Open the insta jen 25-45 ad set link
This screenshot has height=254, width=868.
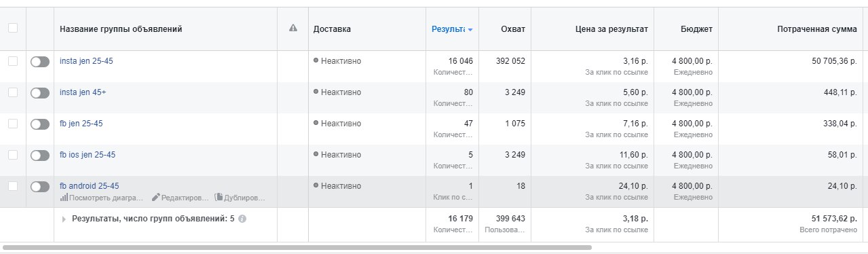tap(86, 61)
